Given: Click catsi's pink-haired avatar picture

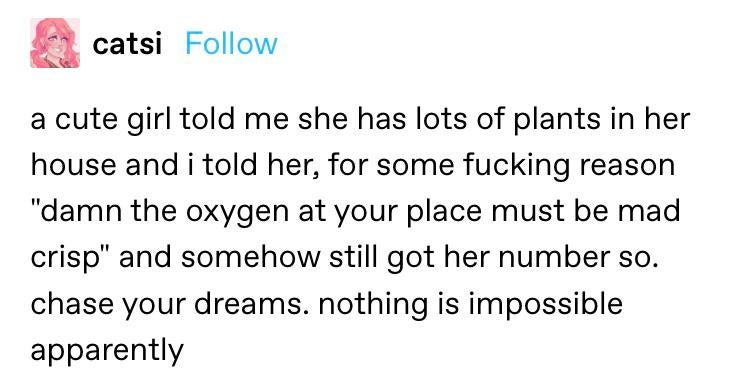Looking at the screenshot, I should pos(55,43).
